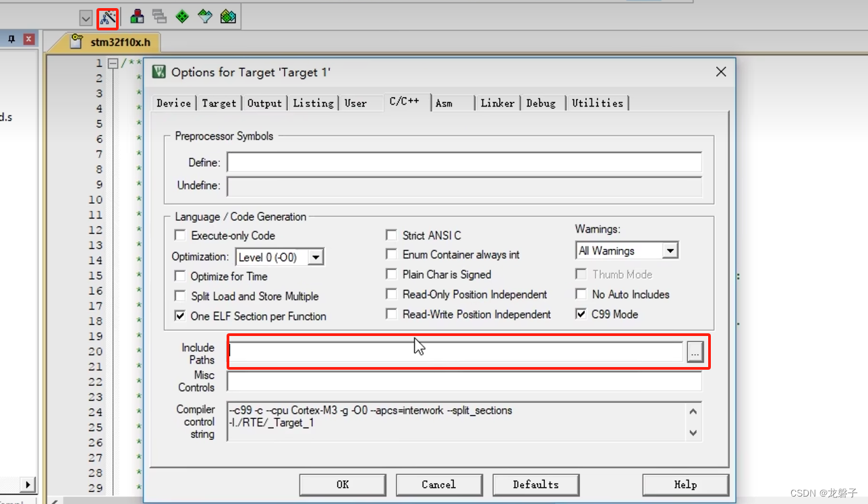
Task: Click the Defaults button
Action: click(x=536, y=484)
